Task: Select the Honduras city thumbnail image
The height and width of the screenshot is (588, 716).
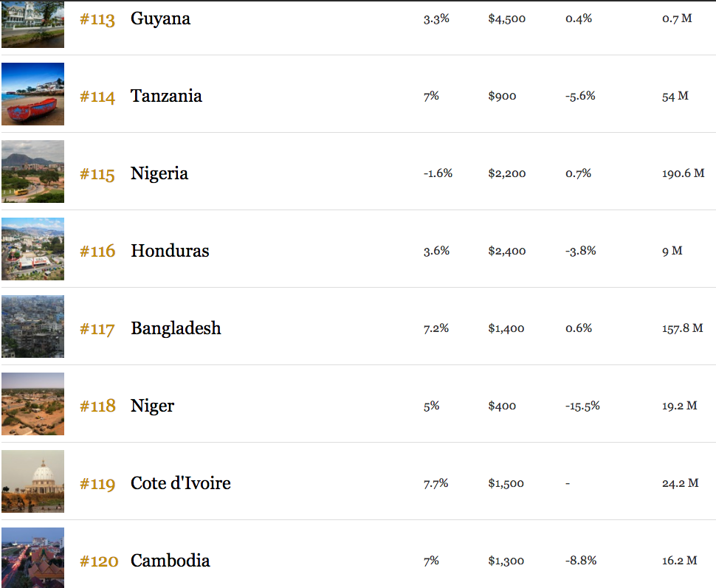Action: pyautogui.click(x=33, y=249)
